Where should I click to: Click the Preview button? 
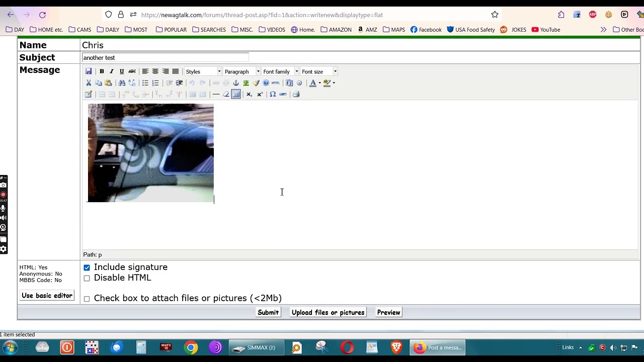(x=388, y=312)
